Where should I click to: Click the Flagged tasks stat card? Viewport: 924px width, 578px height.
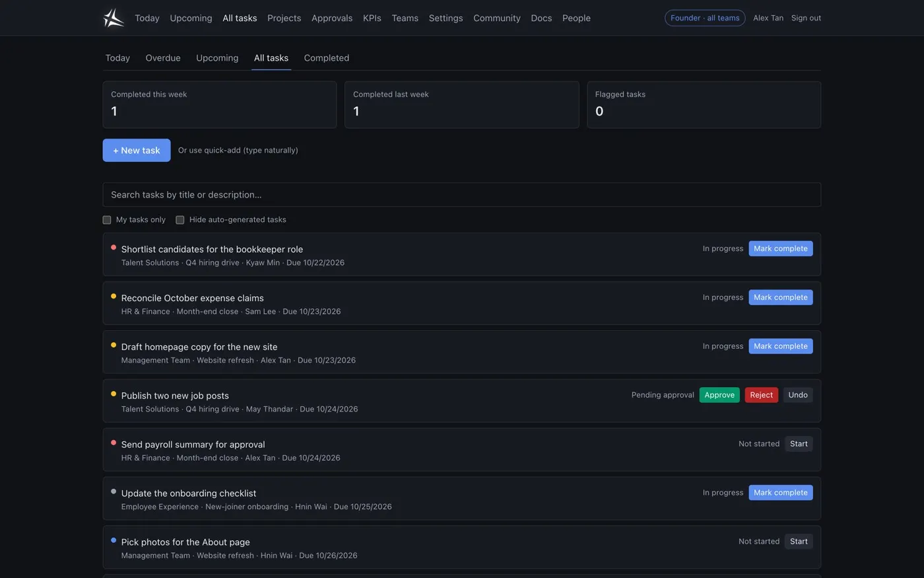coord(704,104)
